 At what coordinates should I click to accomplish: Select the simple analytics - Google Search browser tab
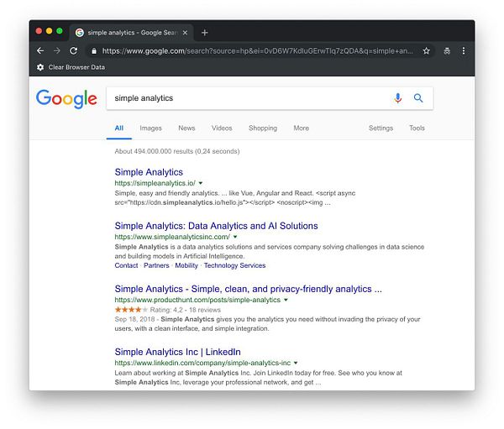point(131,33)
